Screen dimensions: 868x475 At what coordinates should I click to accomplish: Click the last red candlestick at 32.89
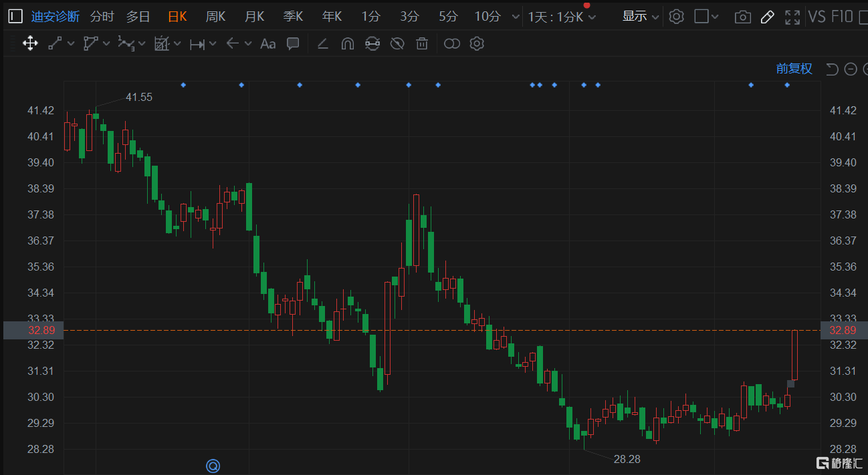pos(795,355)
